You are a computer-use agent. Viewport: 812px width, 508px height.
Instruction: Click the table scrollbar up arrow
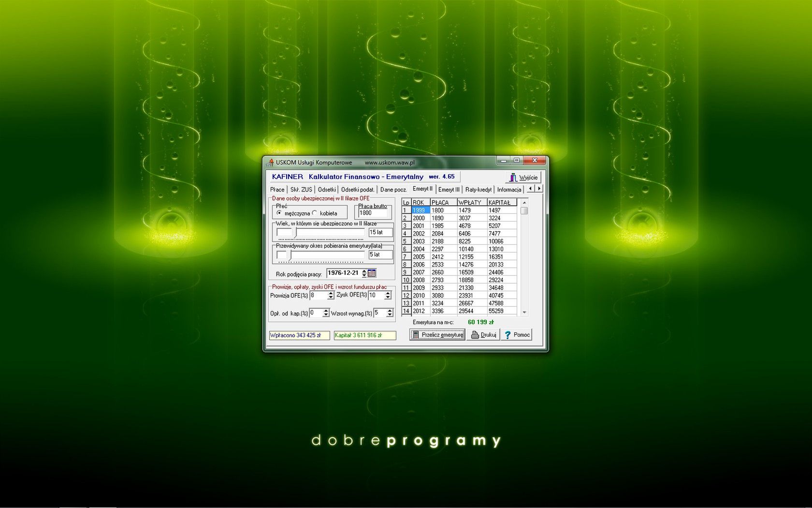[524, 202]
